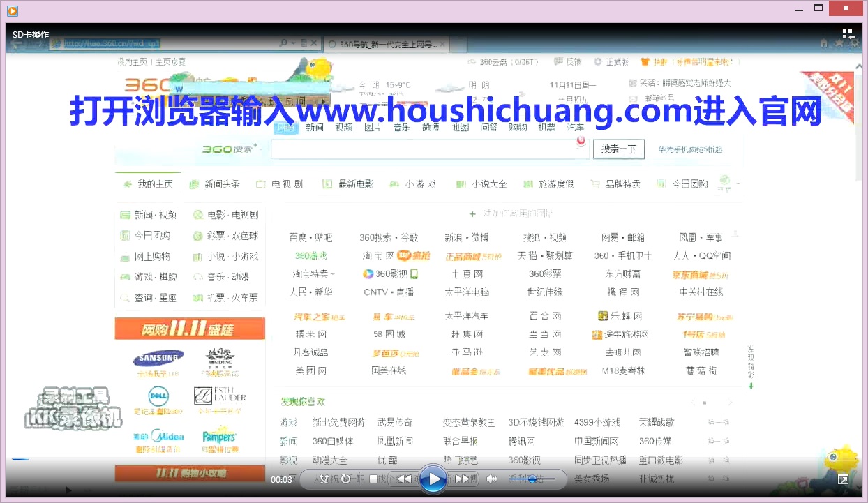Select the 新闻 search category tab

[x=315, y=128]
